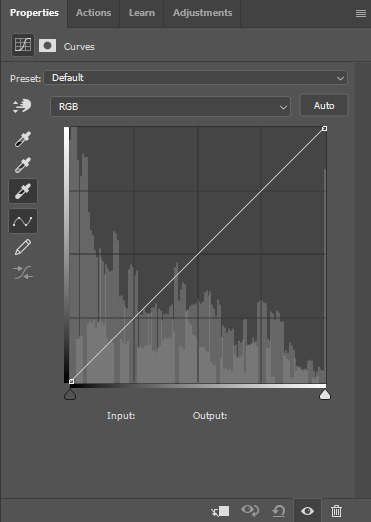Screen dimensions: 371x522
Task: Toggle layer visibility eye icon
Action: [307, 511]
